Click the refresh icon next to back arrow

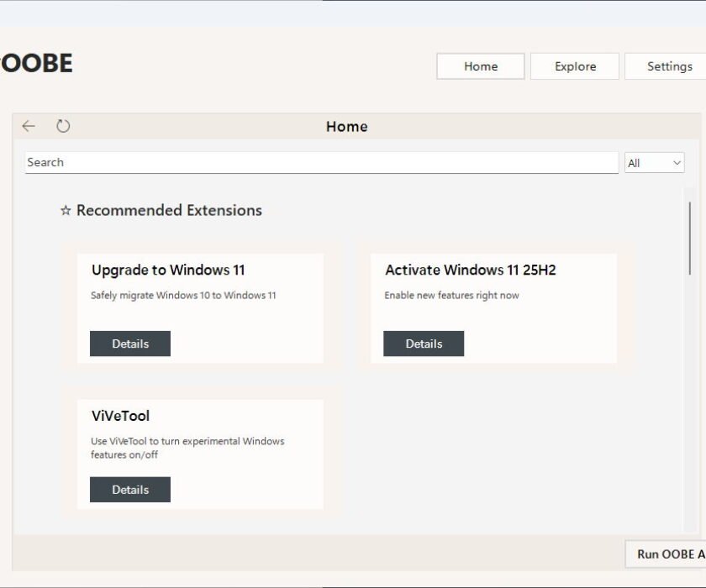click(x=63, y=126)
